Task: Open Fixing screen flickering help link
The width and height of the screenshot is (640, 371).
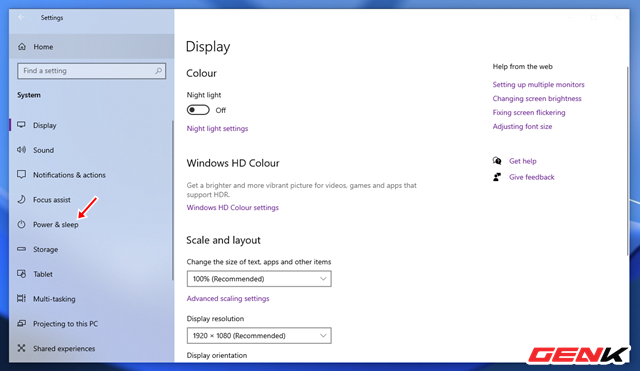Action: tap(529, 112)
